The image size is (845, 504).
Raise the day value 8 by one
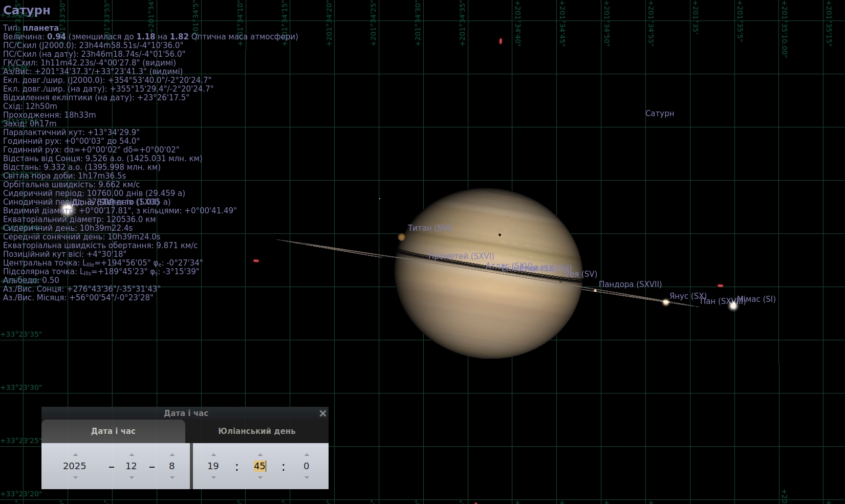[x=172, y=455]
